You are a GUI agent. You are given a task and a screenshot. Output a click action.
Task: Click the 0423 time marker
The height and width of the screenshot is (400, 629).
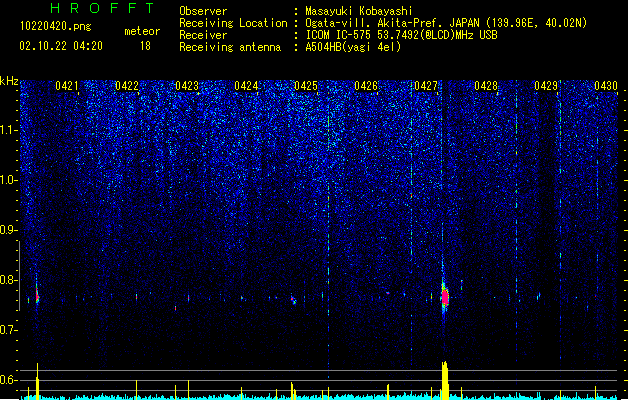click(x=187, y=86)
